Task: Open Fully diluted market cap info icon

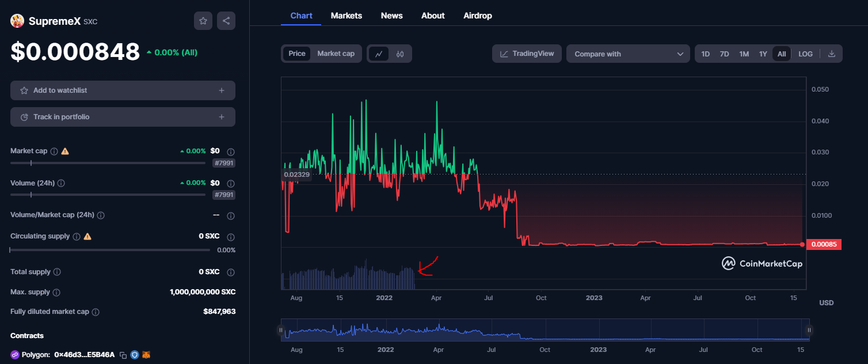Action: tap(96, 312)
